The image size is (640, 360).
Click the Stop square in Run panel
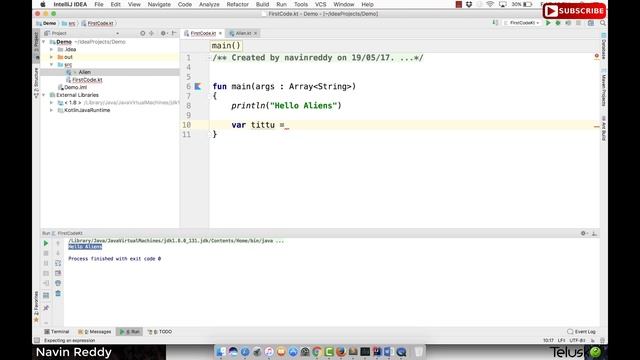[46, 253]
